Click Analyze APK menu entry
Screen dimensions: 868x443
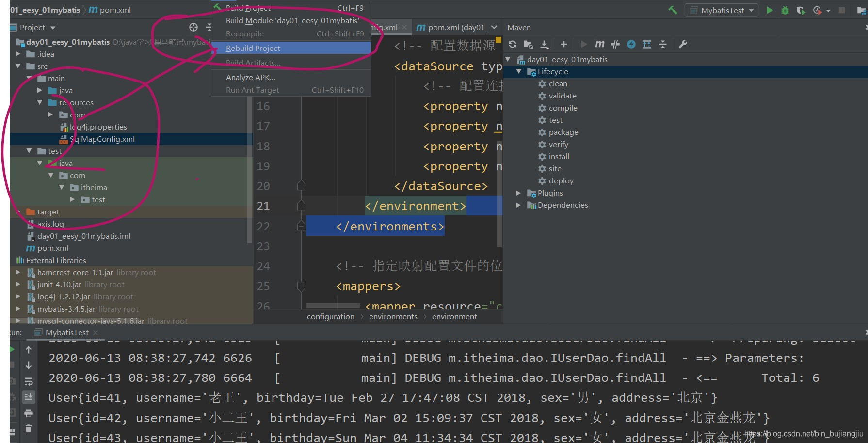pyautogui.click(x=291, y=77)
